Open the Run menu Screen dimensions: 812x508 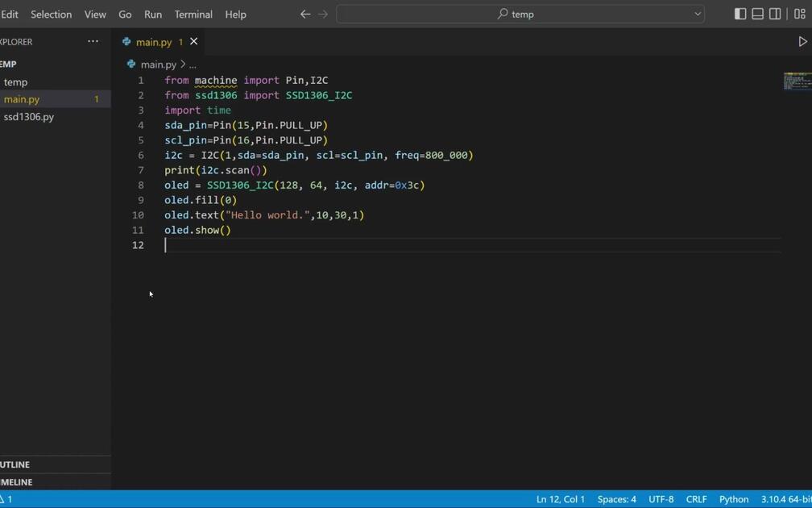(153, 15)
